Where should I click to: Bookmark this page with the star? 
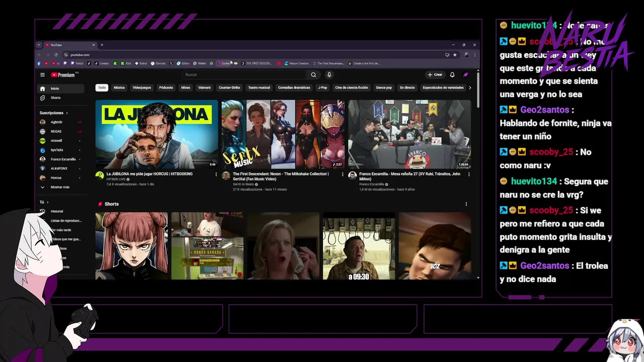pos(455,55)
